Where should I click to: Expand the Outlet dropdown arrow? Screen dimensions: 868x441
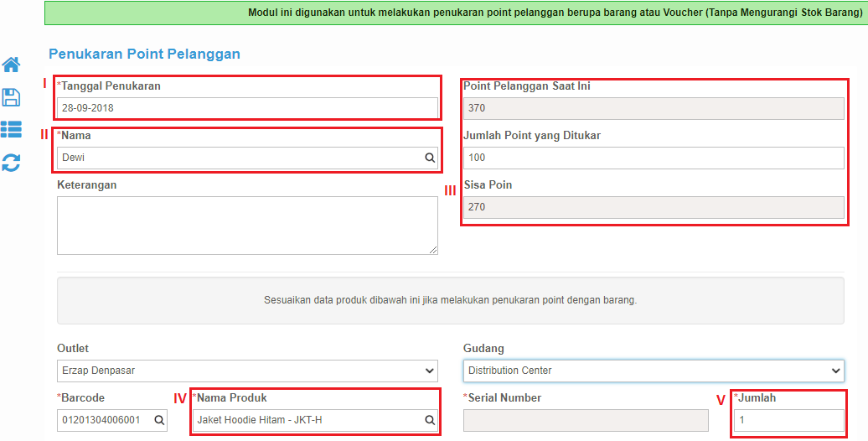[430, 371]
